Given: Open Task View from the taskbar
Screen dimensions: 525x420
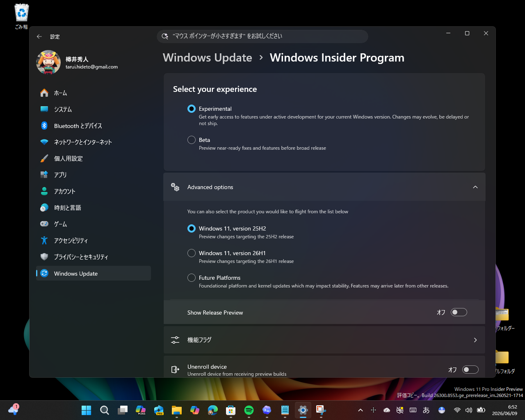Looking at the screenshot, I should [123, 410].
